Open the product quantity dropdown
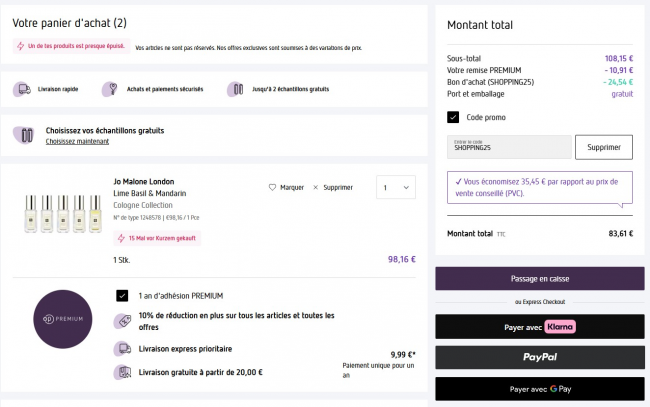The width and height of the screenshot is (650, 407). [394, 187]
